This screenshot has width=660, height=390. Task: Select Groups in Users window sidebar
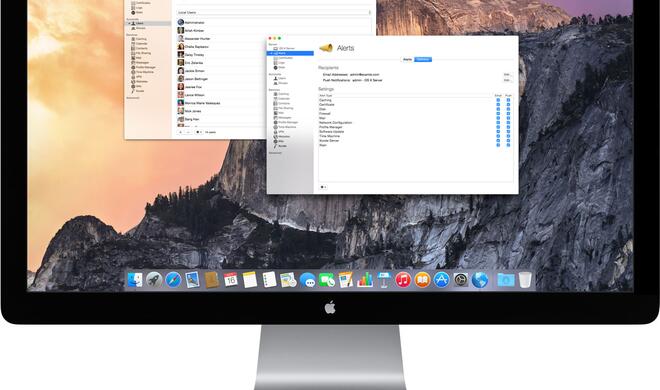(139, 28)
